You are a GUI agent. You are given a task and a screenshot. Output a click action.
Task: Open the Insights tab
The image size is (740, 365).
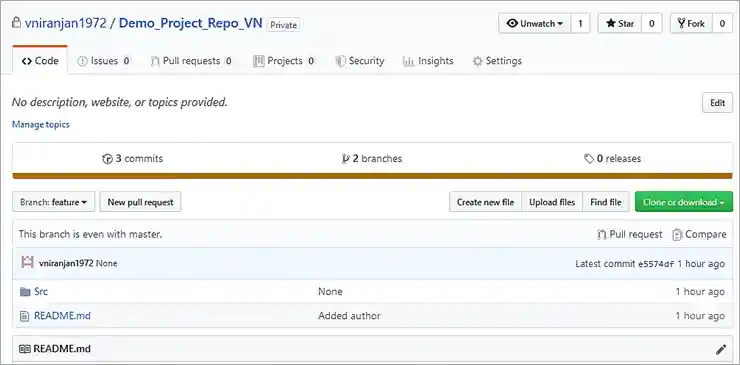(x=428, y=61)
